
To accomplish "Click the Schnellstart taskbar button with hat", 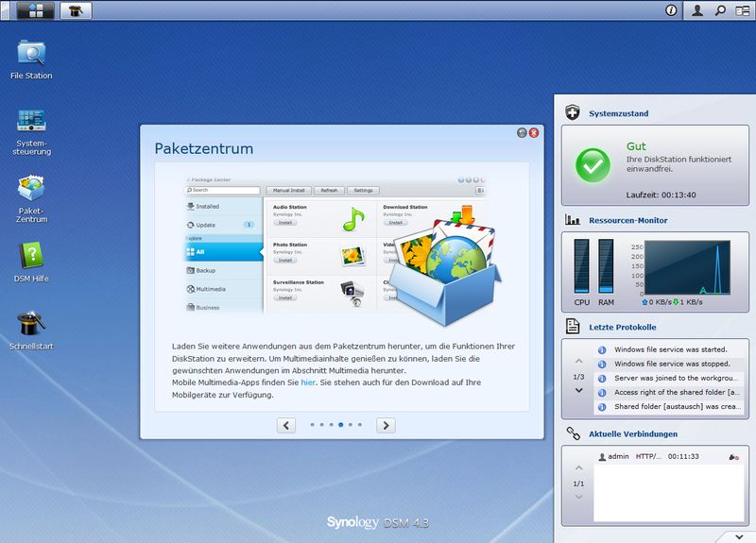I will tap(76, 10).
